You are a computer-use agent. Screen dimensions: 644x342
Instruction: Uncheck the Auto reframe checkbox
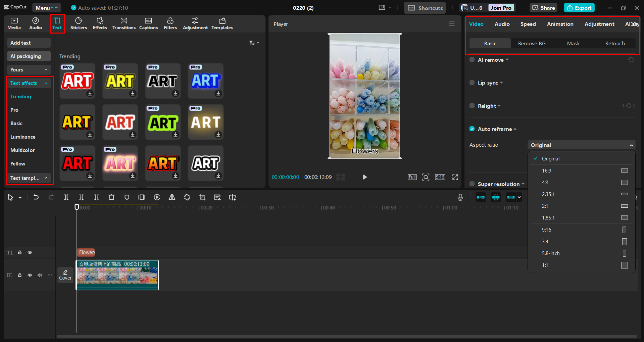(472, 129)
